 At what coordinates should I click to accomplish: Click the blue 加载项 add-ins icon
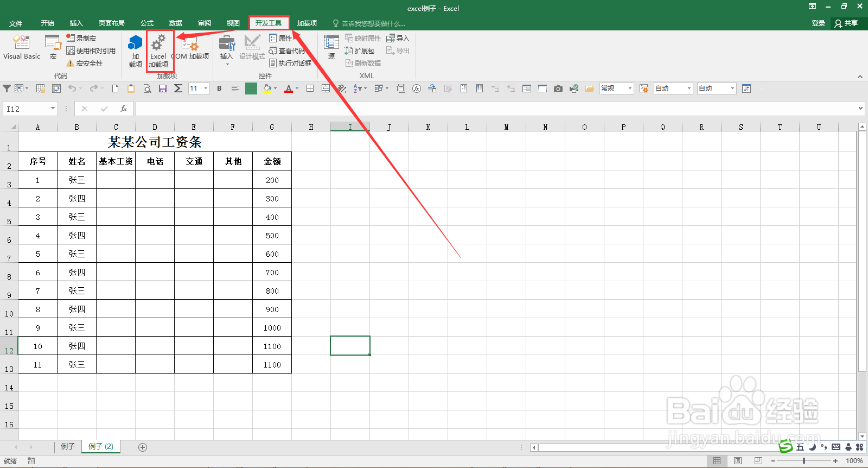point(136,50)
